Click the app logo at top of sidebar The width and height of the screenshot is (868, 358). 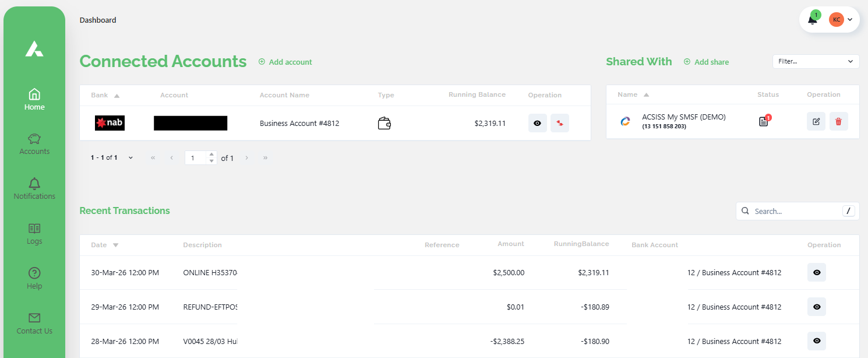[34, 49]
